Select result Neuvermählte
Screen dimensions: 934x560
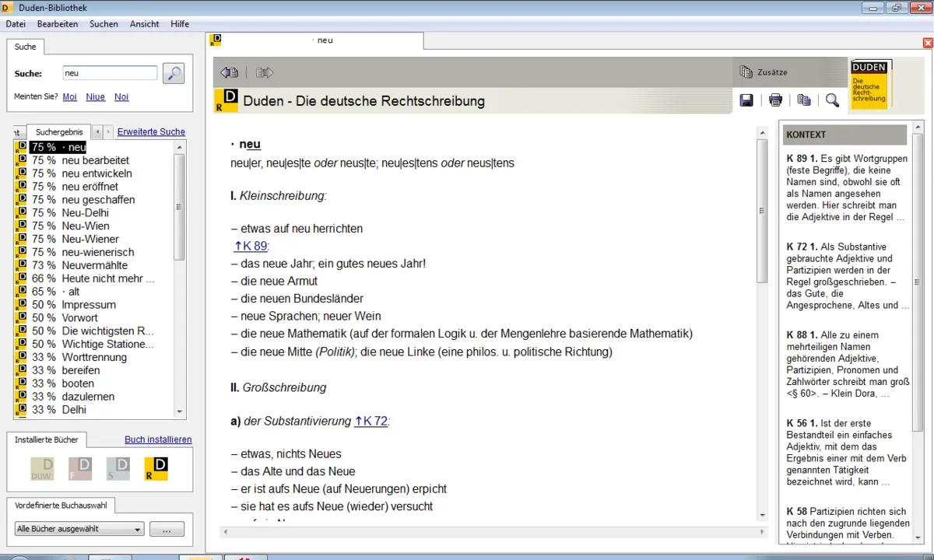(95, 265)
